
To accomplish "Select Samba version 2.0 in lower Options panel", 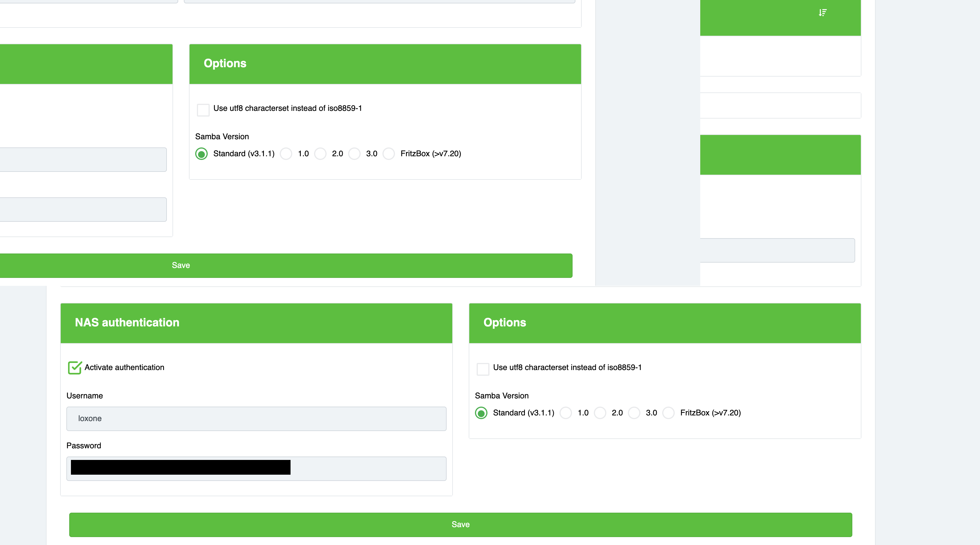I will 600,413.
